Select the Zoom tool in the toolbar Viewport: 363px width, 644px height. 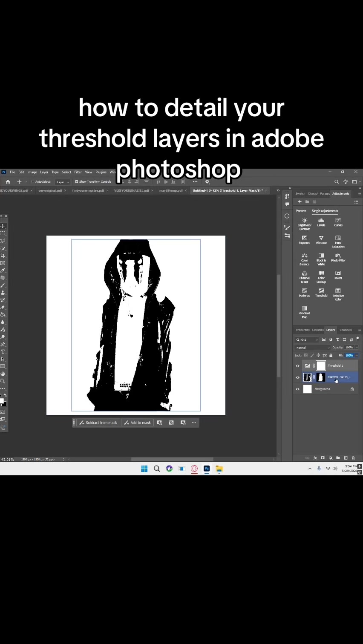3,381
